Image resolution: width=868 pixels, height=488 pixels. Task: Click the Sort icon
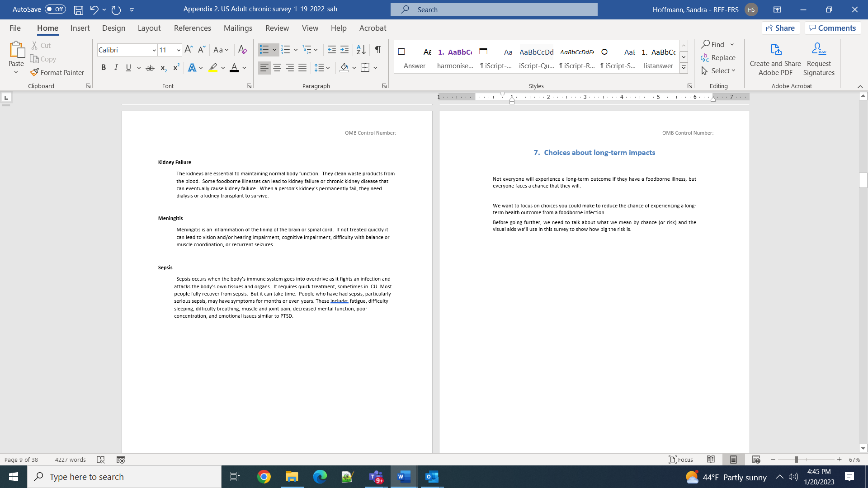[361, 50]
